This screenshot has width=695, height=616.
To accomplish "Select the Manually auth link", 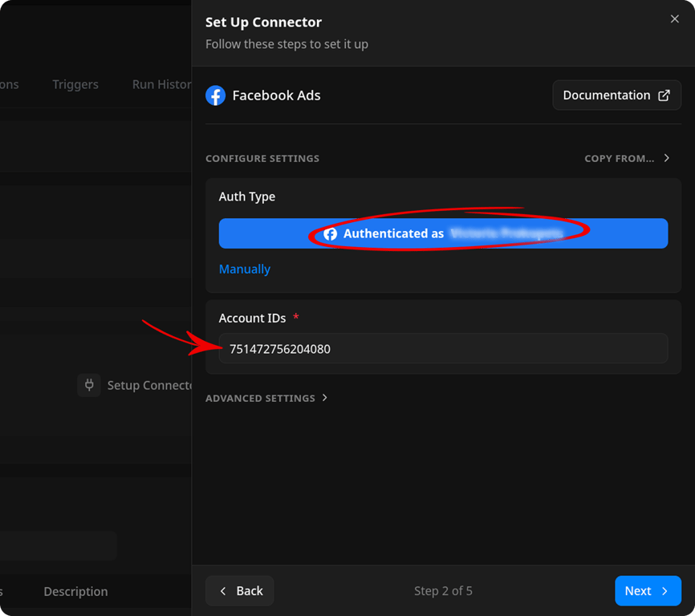I will (245, 269).
